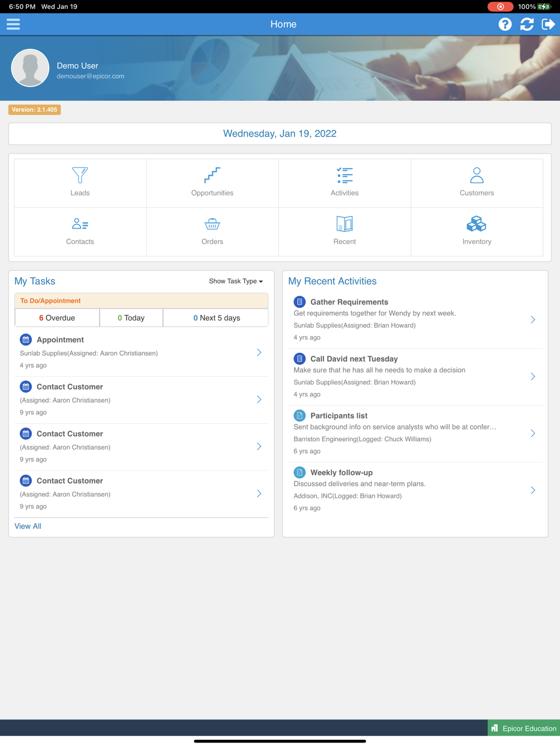Screen dimensions: 560x747
Task: Select the 0 Today tab
Action: click(131, 318)
